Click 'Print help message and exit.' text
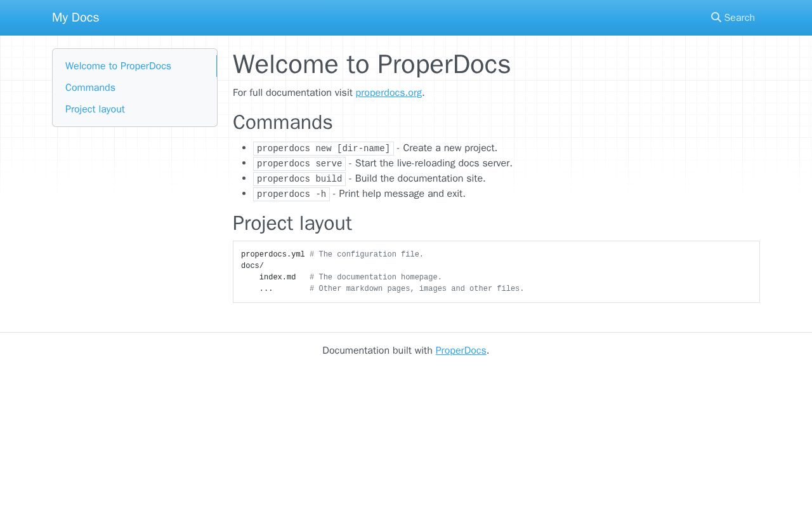Image resolution: width=812 pixels, height=508 pixels. [x=402, y=194]
